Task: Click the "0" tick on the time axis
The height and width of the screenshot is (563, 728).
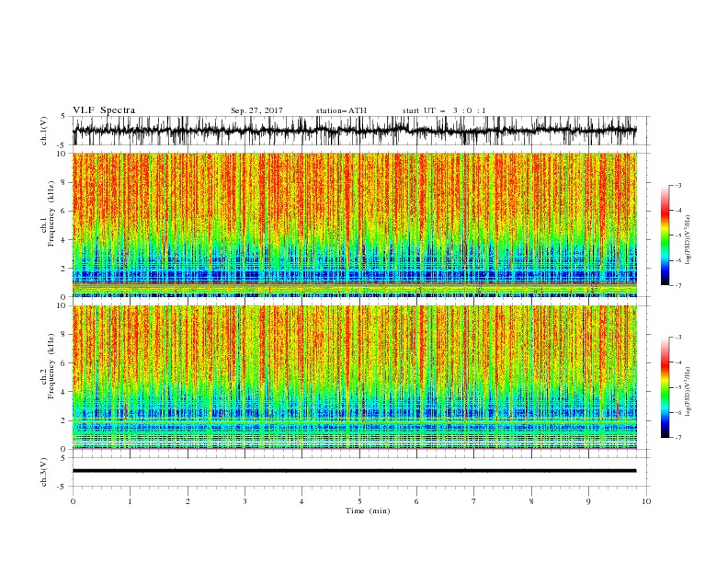Action: pos(73,501)
